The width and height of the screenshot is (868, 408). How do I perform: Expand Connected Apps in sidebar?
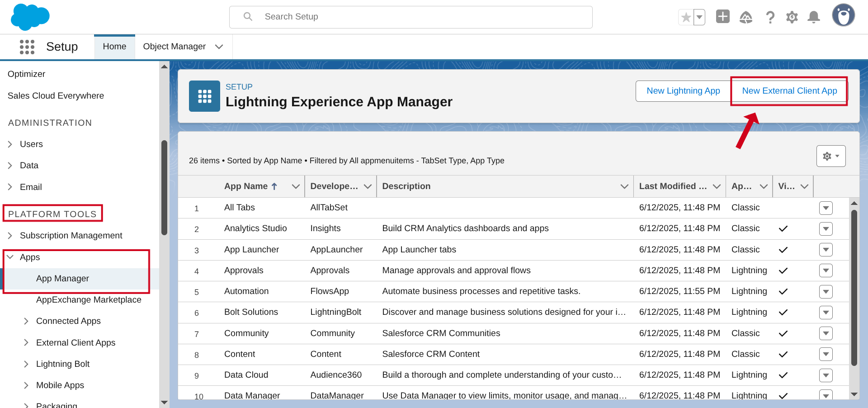coord(26,321)
